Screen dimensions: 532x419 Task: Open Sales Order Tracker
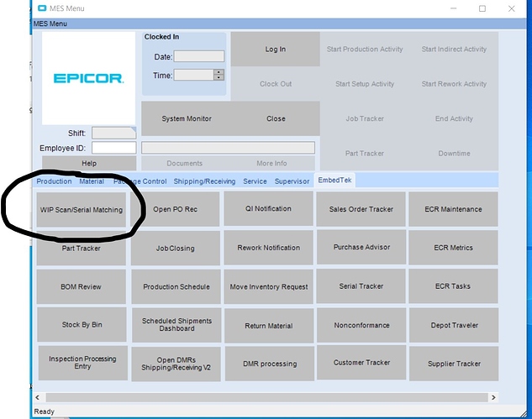point(361,209)
